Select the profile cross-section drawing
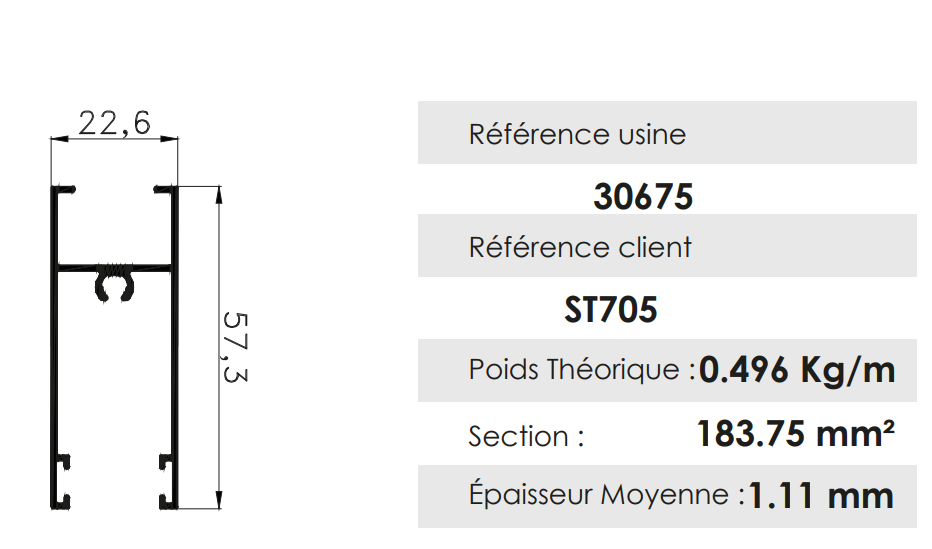Screen dimensions: 932x549 coord(114,346)
